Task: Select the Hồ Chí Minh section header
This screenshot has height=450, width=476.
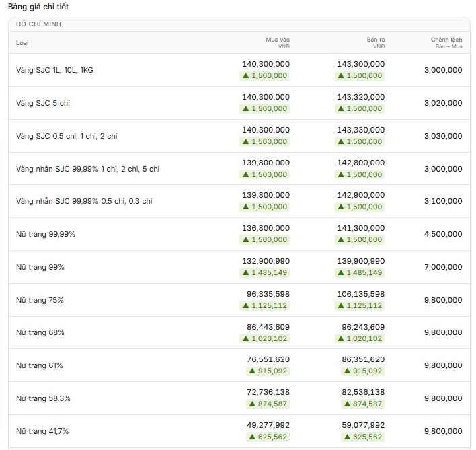Action: (x=38, y=24)
